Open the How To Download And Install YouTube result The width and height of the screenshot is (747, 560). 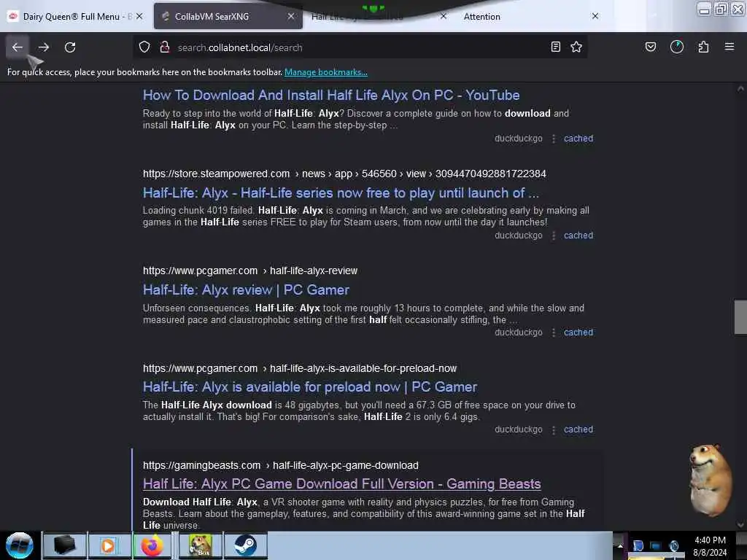[331, 96]
